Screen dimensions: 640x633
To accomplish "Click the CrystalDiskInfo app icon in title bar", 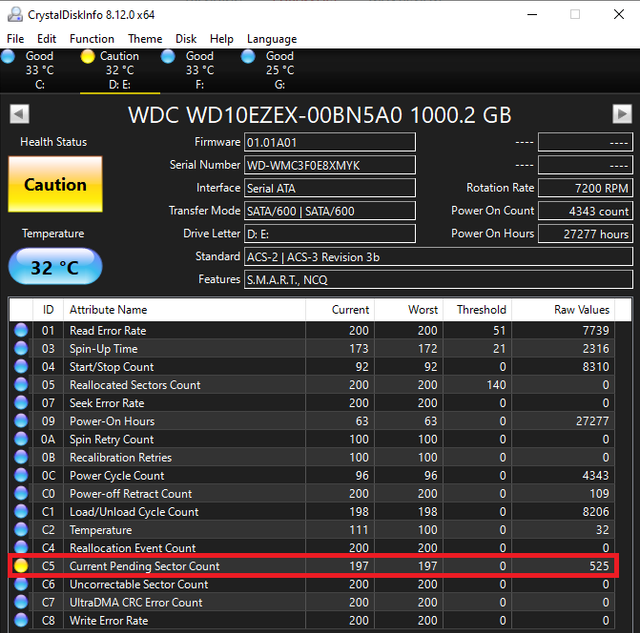I will pos(15,14).
